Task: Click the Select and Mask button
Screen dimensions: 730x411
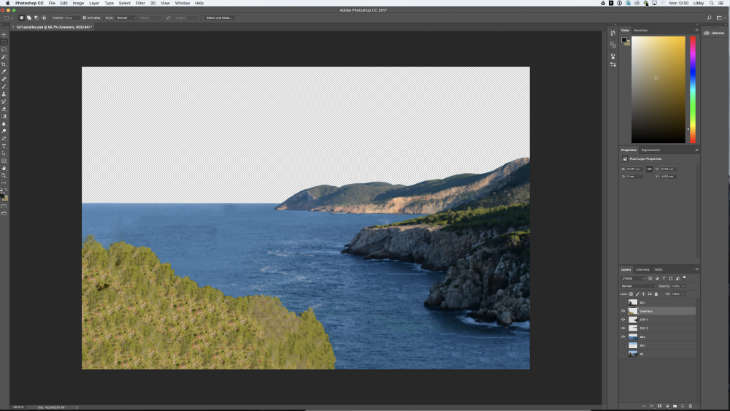Action: tap(219, 17)
